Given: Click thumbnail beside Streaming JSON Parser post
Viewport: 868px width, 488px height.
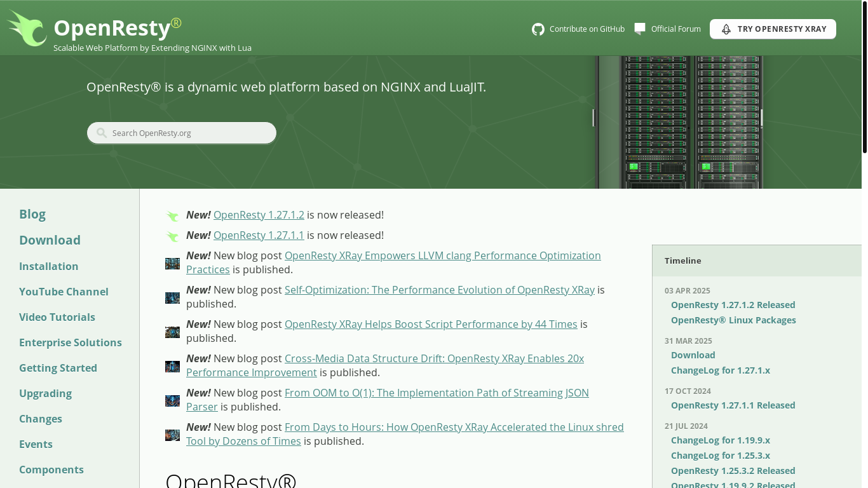Looking at the screenshot, I should [172, 401].
